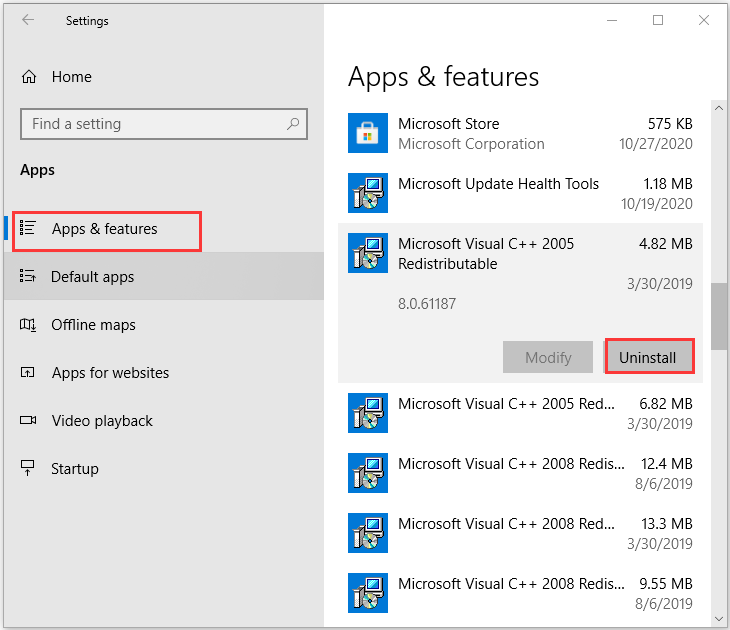Select the Microsoft Store list entry
This screenshot has width=730, height=630.
(x=520, y=133)
